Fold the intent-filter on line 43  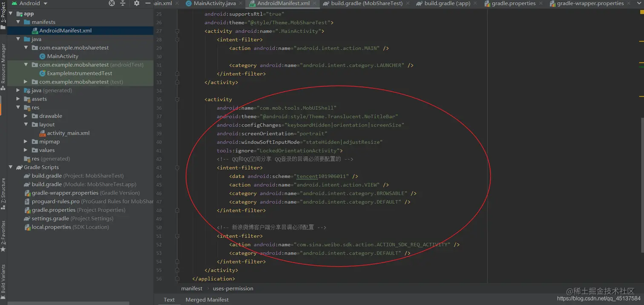click(x=177, y=168)
